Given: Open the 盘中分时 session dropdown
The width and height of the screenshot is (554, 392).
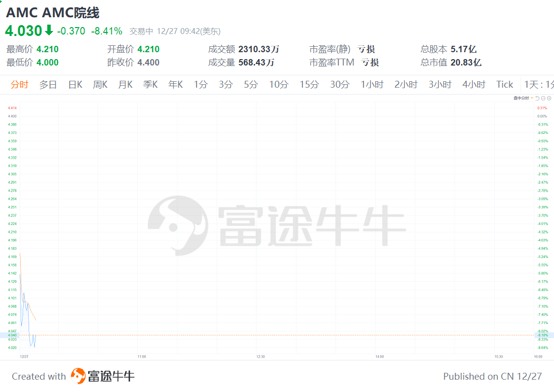Looking at the screenshot, I should tap(523, 98).
